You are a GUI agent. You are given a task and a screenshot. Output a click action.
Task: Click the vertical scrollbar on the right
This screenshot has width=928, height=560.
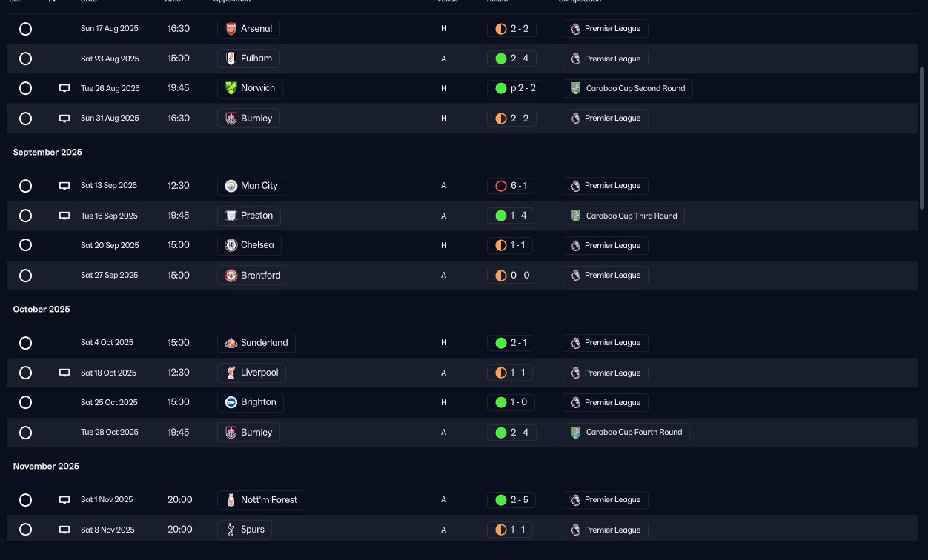(922, 137)
